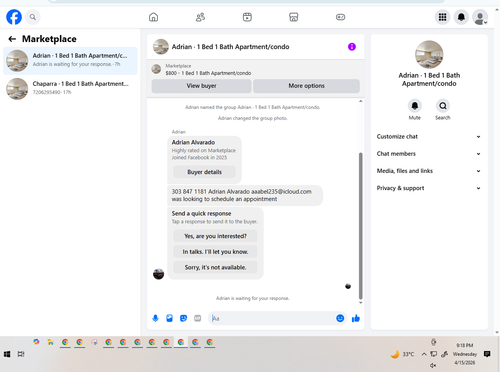
Task: Open the Windows action center notification icon
Action: point(487,354)
